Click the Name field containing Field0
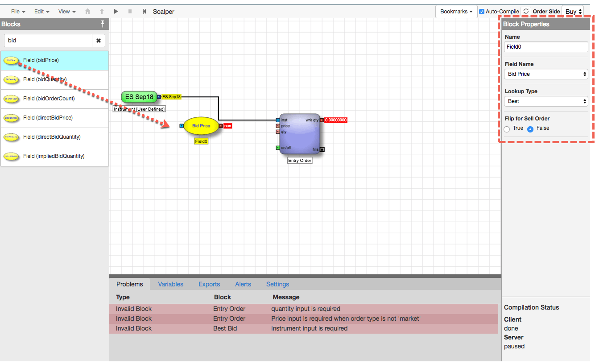Viewport: 595px width, 364px height. (546, 46)
